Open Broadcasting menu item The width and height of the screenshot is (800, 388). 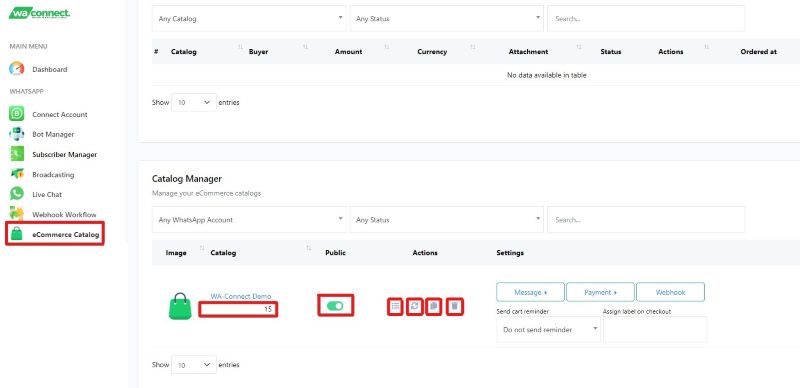53,175
